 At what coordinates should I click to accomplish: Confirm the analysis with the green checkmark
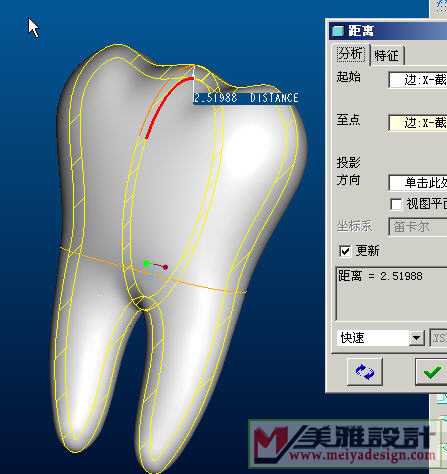431,371
